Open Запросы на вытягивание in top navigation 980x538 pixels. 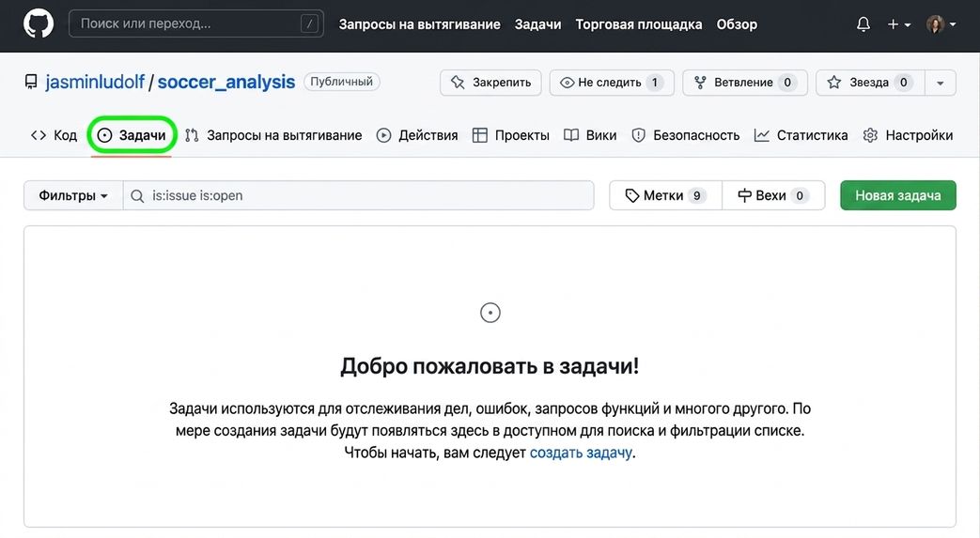click(x=419, y=24)
